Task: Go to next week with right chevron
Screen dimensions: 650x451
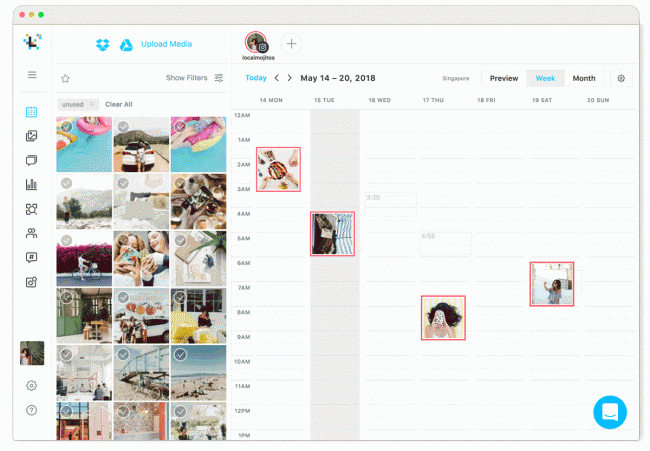Action: 290,78
